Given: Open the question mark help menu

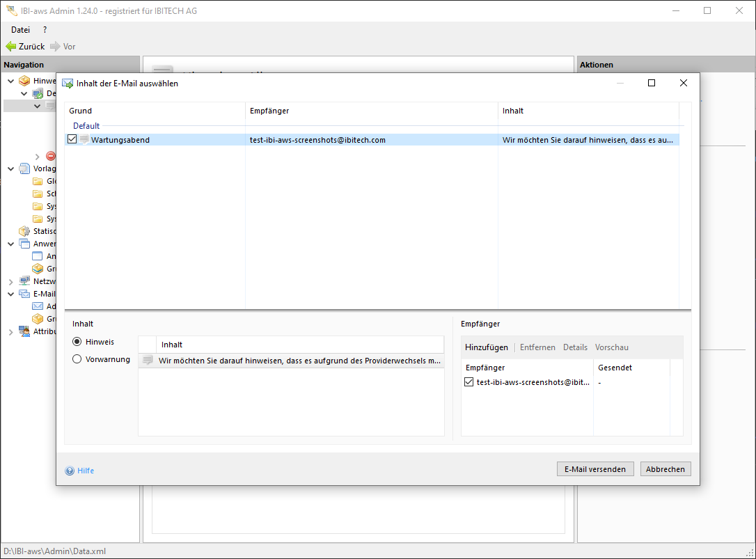Looking at the screenshot, I should point(45,29).
